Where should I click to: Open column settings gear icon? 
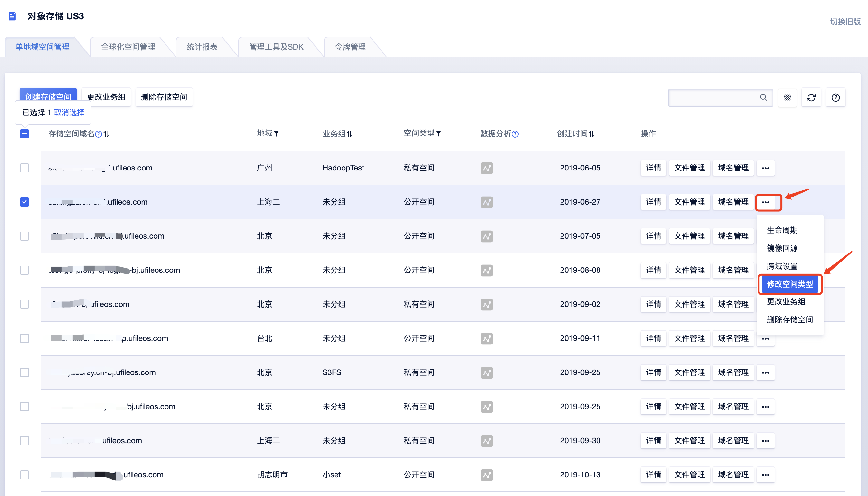point(787,98)
